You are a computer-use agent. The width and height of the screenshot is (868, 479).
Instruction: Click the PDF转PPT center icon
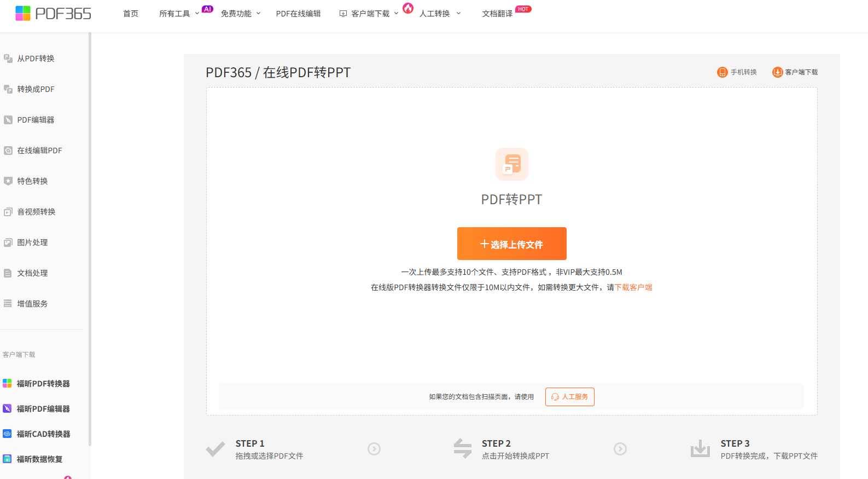(512, 164)
